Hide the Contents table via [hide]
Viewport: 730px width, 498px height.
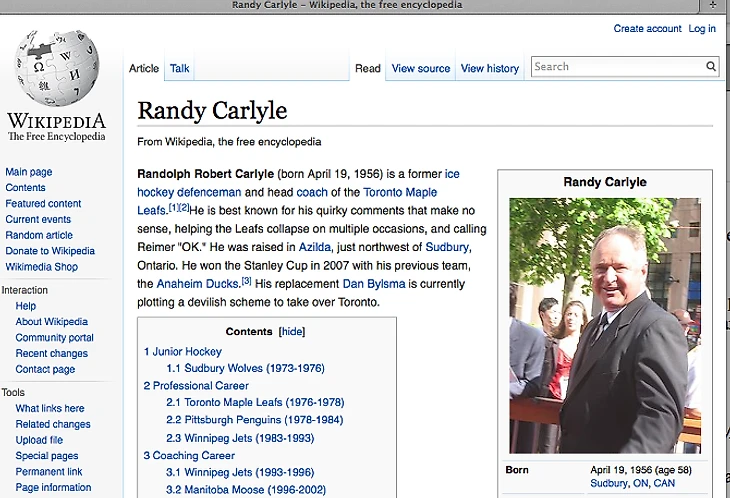(x=292, y=331)
